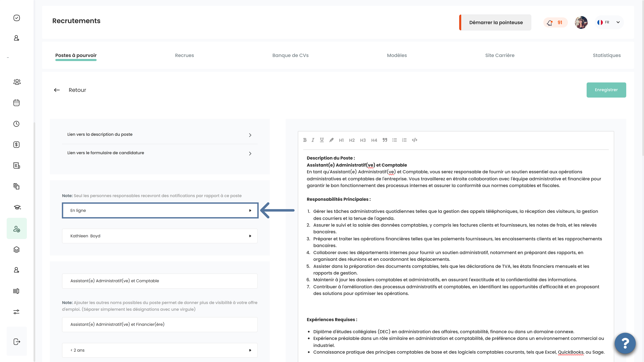
Task: Open the team members group icon in sidebar
Action: tap(17, 82)
